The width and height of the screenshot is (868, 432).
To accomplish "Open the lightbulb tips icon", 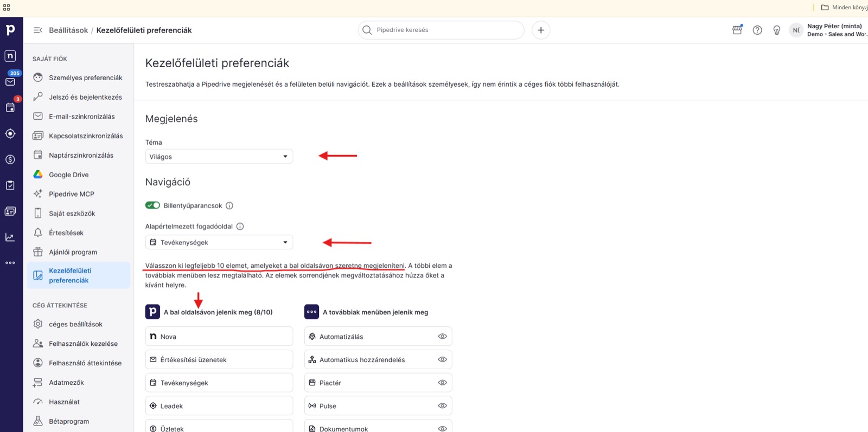I will [x=777, y=30].
